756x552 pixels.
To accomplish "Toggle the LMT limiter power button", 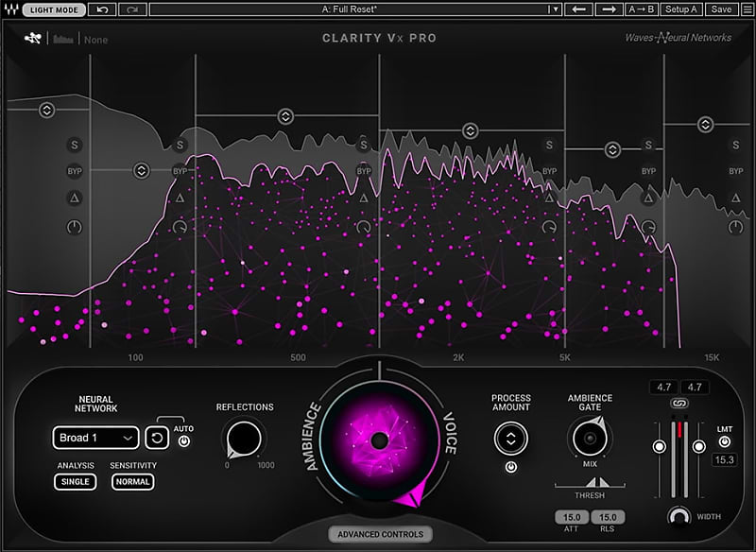I will pos(724,442).
